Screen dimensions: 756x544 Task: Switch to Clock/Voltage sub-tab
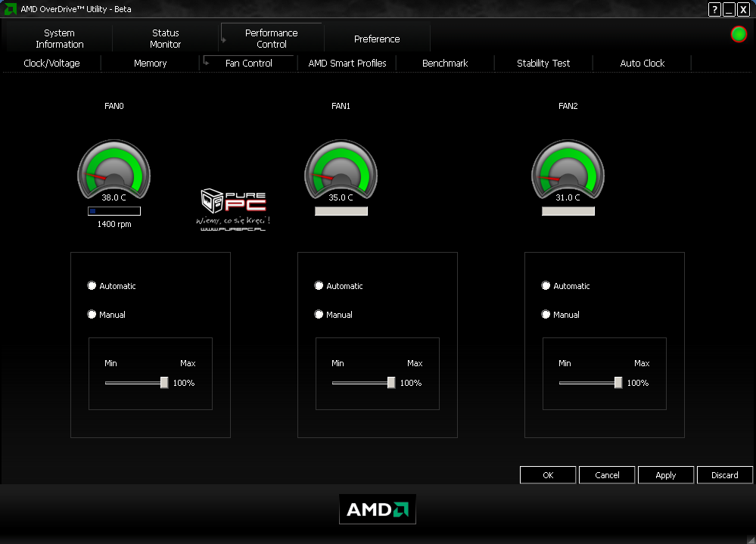coord(51,63)
